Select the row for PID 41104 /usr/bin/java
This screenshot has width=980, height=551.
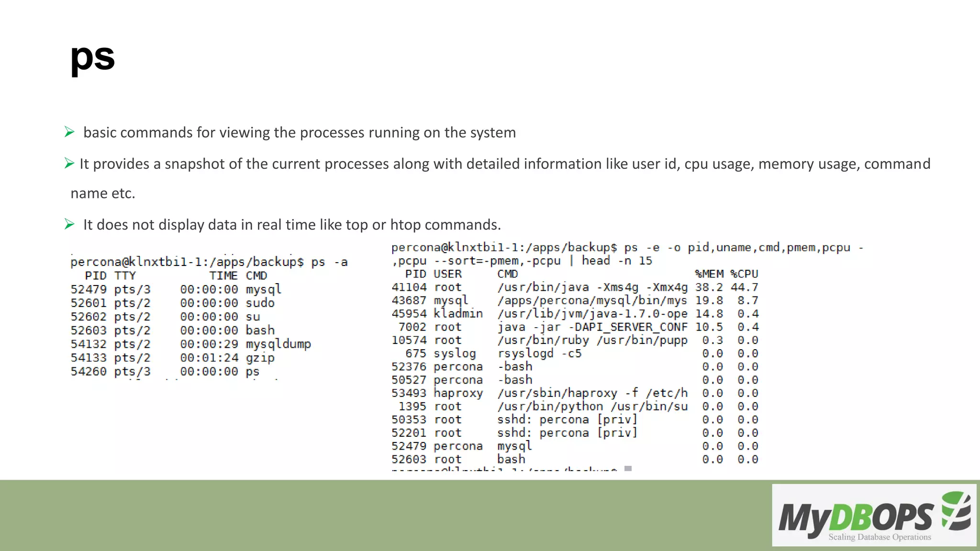[575, 287]
